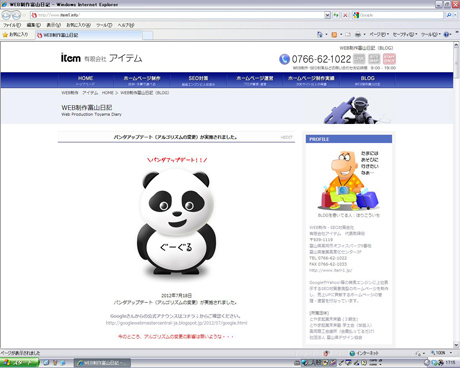Click the vertical page scrollbar down arrow

456,345
